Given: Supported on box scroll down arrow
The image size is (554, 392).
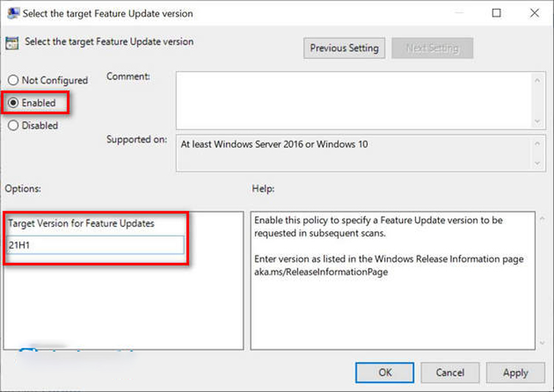Looking at the screenshot, I should point(538,163).
